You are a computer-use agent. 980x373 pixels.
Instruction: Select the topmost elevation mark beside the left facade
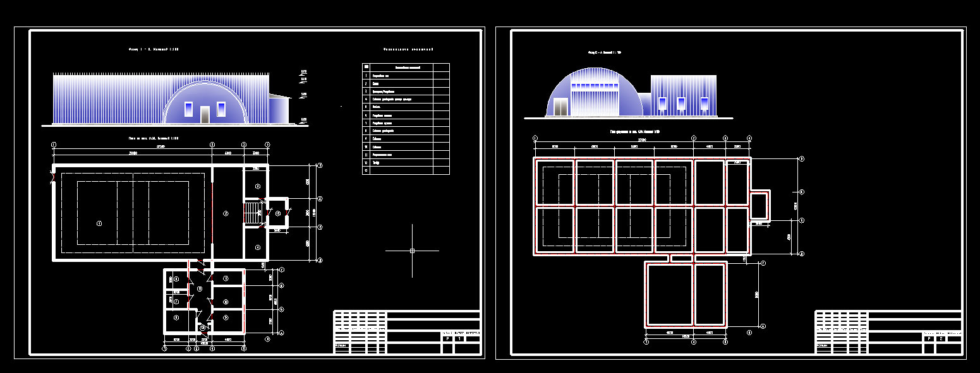pos(304,72)
